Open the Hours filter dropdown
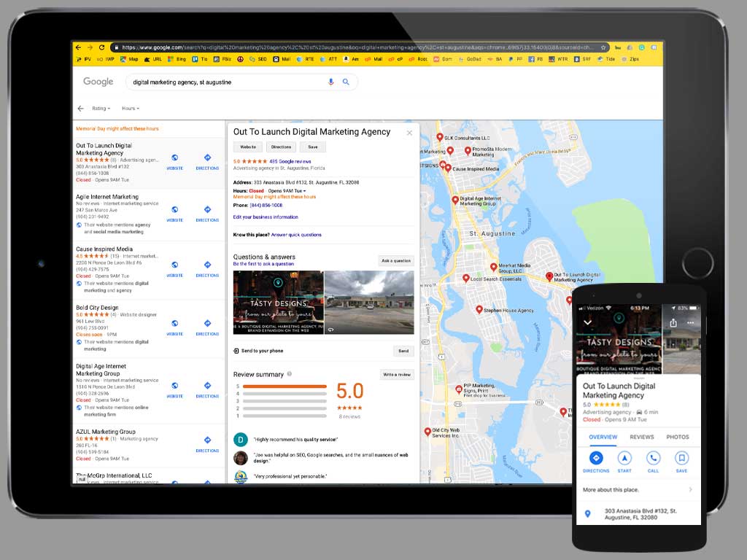 [x=131, y=109]
